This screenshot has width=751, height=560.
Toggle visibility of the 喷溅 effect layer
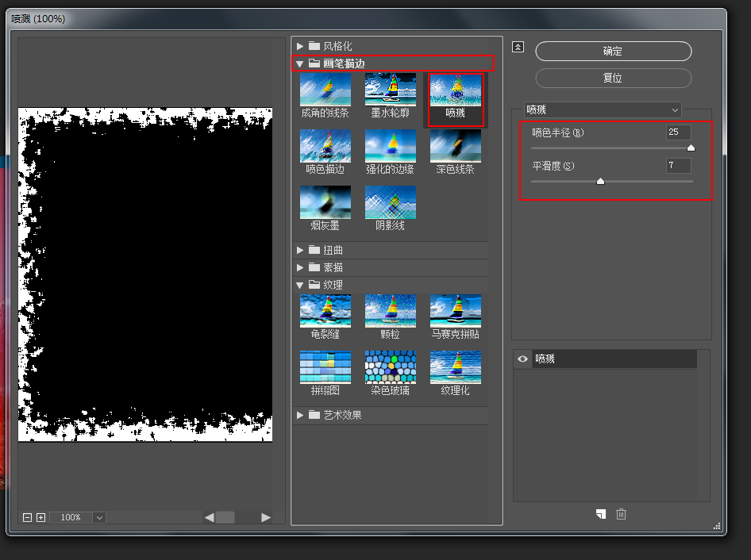tap(522, 359)
